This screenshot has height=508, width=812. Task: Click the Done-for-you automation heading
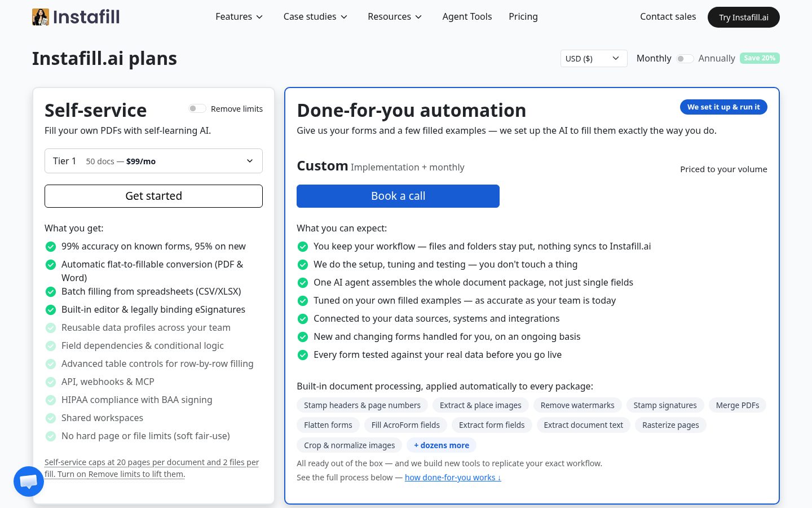[x=412, y=110]
